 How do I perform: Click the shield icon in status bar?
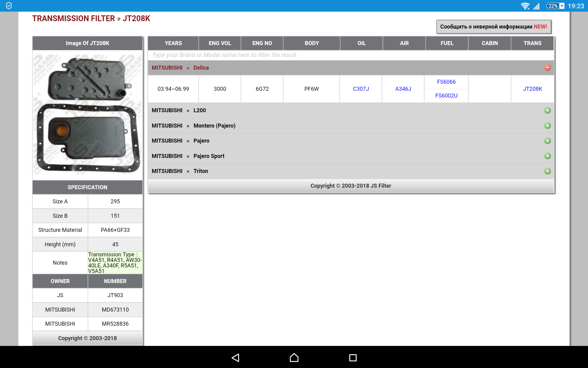point(9,6)
